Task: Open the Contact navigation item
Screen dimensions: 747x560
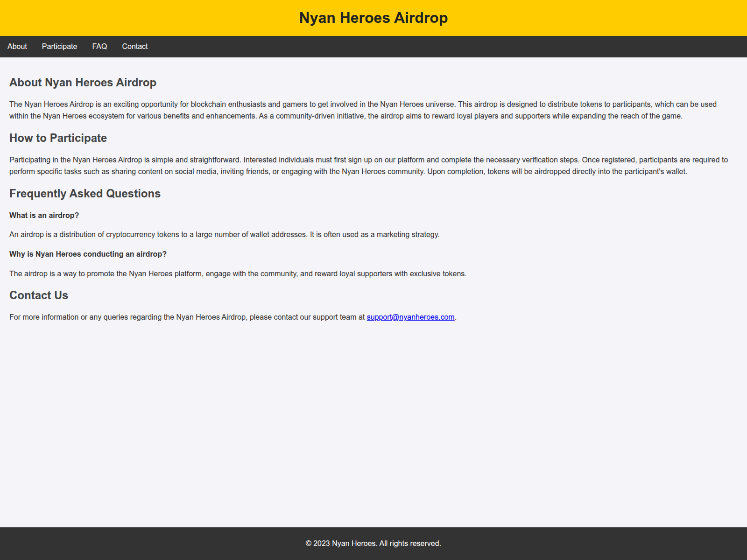Action: tap(134, 46)
